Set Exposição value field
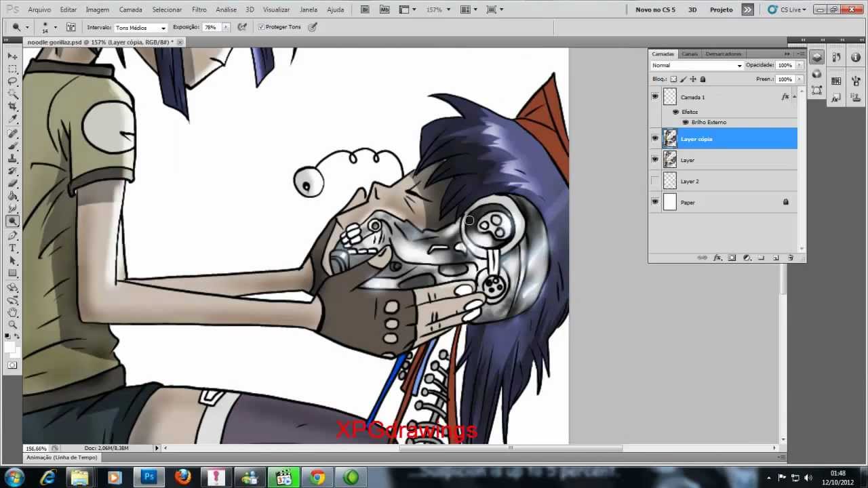Image resolution: width=868 pixels, height=488 pixels. tap(210, 27)
